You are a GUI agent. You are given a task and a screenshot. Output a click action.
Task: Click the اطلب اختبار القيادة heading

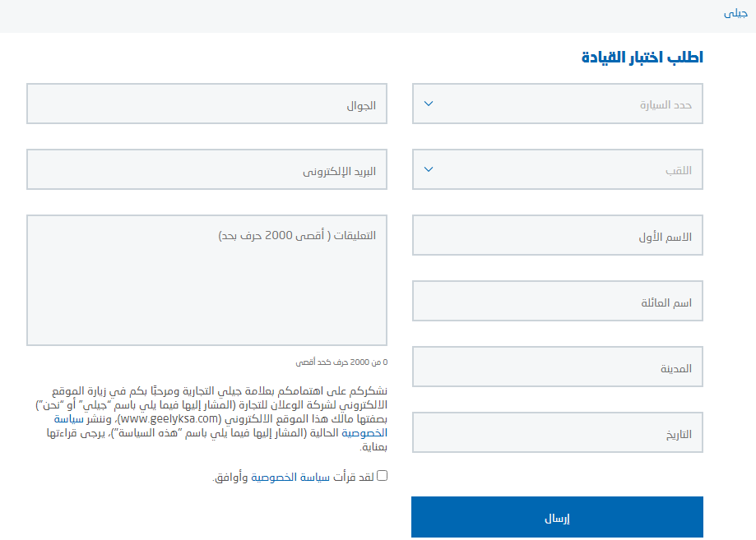pos(642,58)
